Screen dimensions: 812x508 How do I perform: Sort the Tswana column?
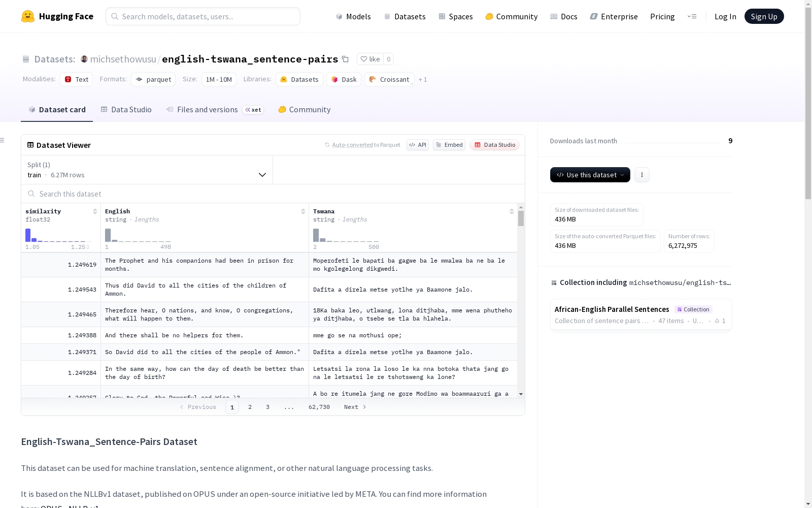click(512, 211)
